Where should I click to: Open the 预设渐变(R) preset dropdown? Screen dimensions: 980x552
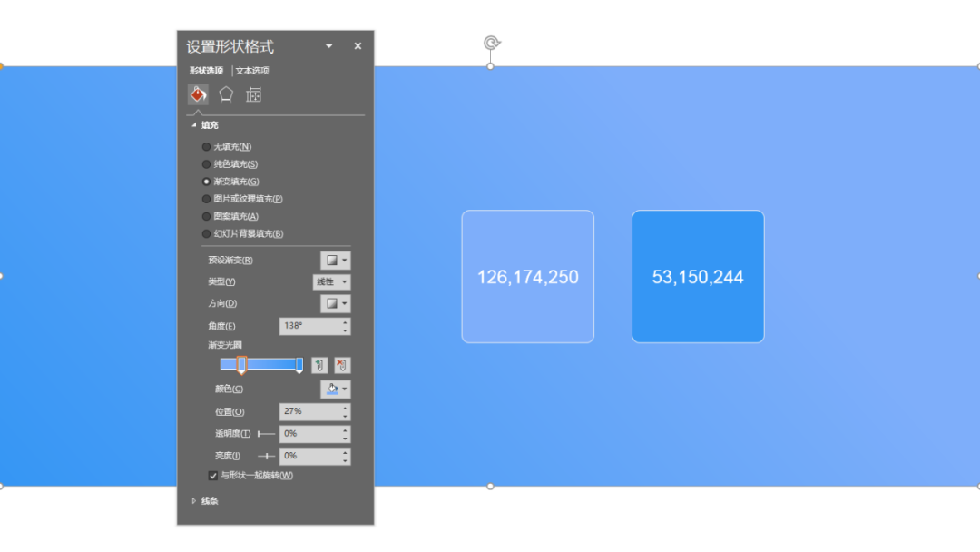click(336, 260)
